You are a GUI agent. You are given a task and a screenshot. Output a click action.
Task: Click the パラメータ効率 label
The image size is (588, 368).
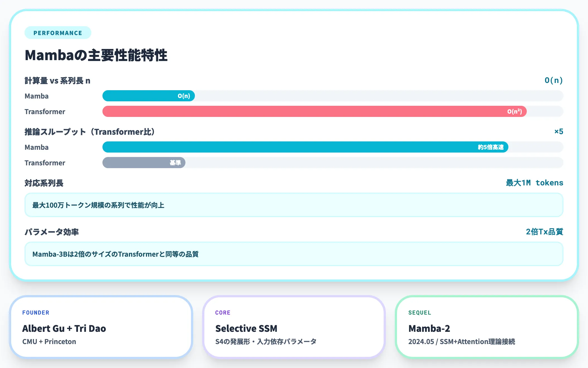52,232
